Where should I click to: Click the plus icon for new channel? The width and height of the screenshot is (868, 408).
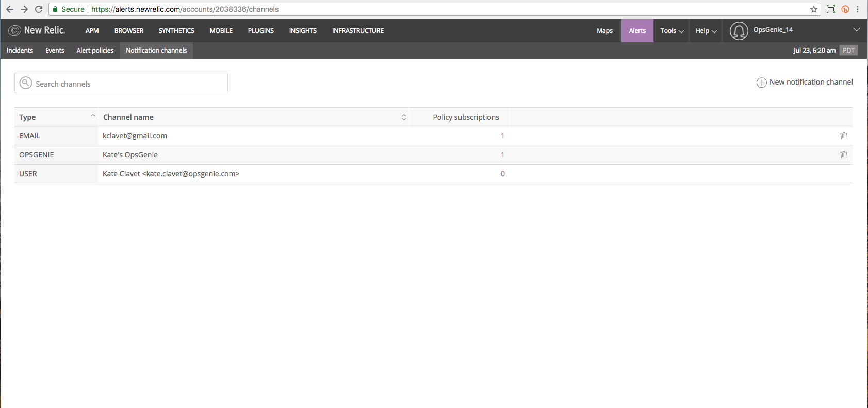761,83
